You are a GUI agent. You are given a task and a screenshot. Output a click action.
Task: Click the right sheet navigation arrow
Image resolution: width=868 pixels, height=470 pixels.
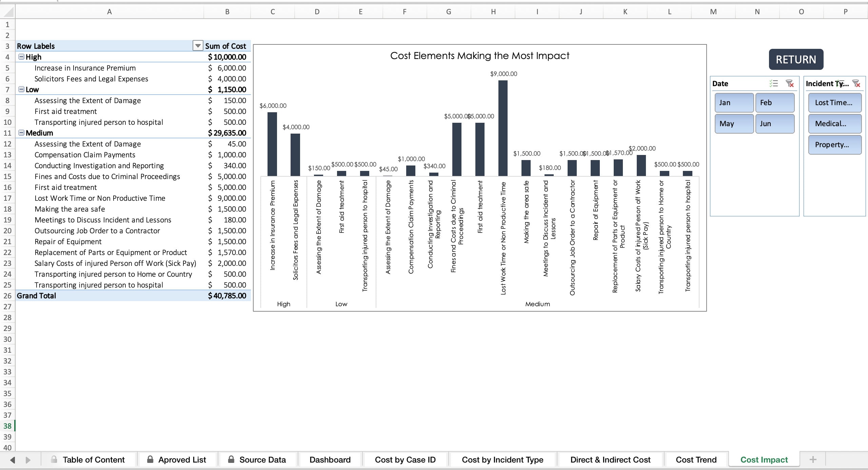[x=28, y=459]
